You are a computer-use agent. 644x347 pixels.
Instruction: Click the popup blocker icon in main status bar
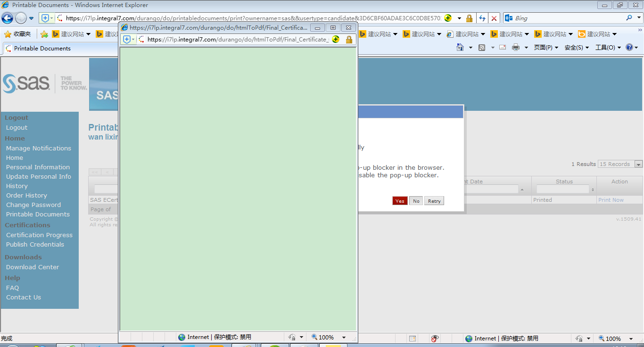pyautogui.click(x=413, y=339)
